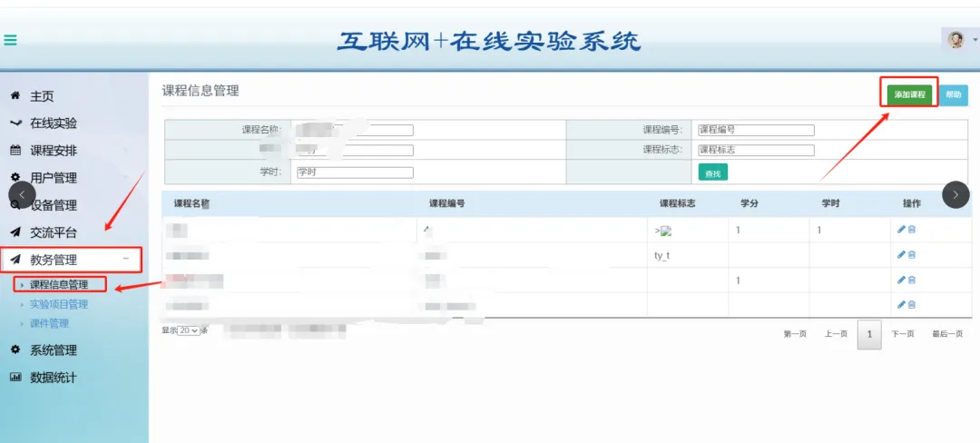Open the 在线实验 menu

(x=54, y=123)
